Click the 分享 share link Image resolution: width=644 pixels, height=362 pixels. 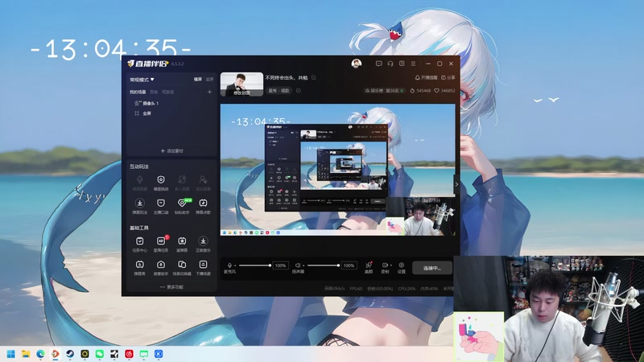(448, 77)
